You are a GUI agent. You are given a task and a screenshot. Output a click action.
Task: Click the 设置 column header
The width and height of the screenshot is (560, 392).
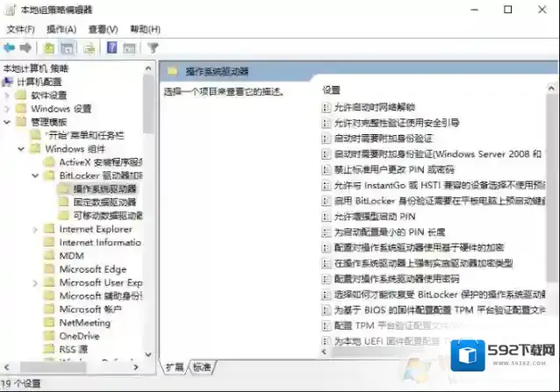pyautogui.click(x=331, y=89)
